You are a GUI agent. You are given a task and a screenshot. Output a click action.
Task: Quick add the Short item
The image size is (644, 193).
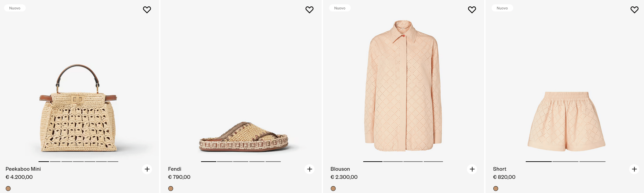tap(634, 169)
